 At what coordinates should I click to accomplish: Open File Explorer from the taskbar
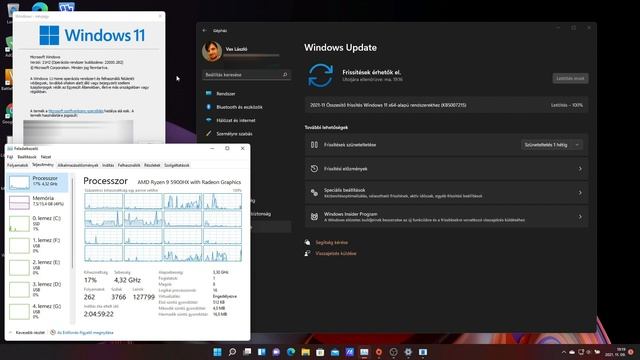pos(306,352)
